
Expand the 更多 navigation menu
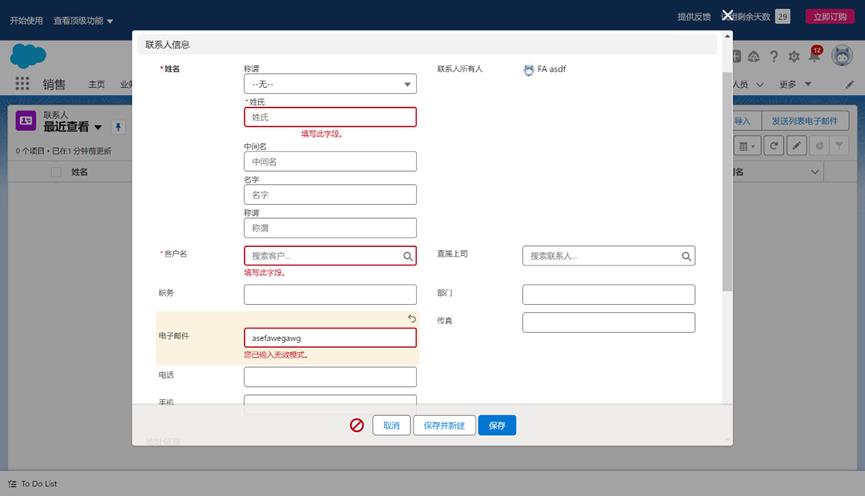793,84
